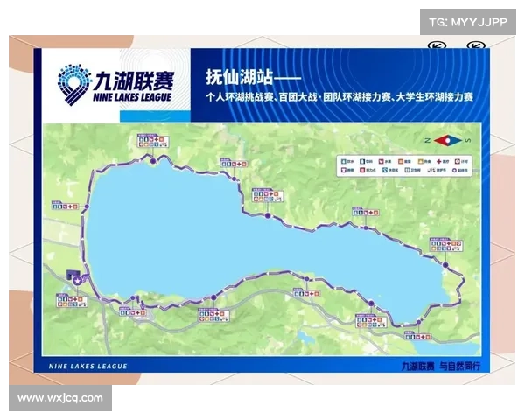Click the supply icon box above the topmost route dot
The height and width of the screenshot is (420, 525).
pos(153,141)
